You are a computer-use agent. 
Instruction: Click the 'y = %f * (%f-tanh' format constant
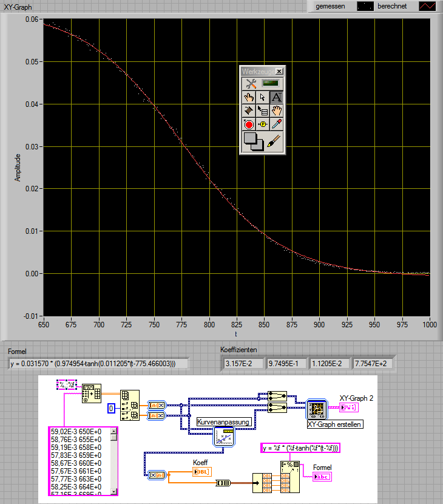point(300,448)
